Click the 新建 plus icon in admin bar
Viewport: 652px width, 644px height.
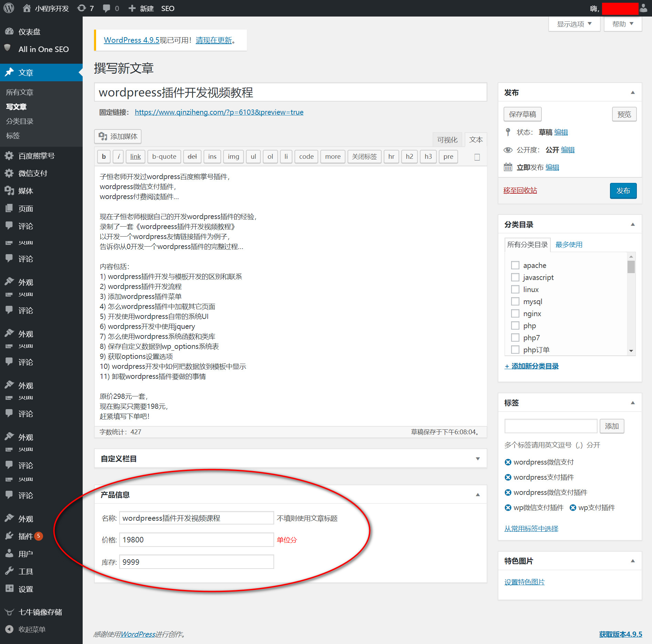click(x=141, y=8)
